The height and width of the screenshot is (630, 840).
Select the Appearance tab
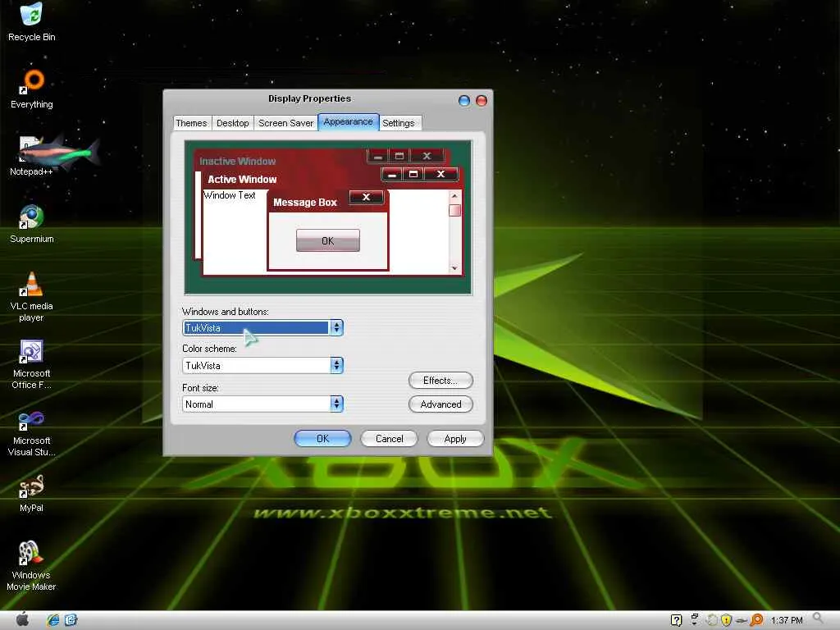pyautogui.click(x=348, y=122)
